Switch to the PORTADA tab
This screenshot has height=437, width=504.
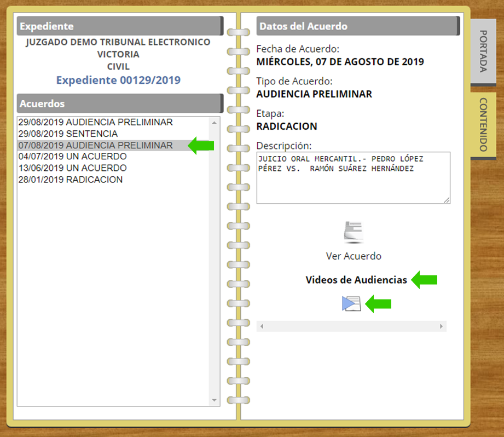483,51
